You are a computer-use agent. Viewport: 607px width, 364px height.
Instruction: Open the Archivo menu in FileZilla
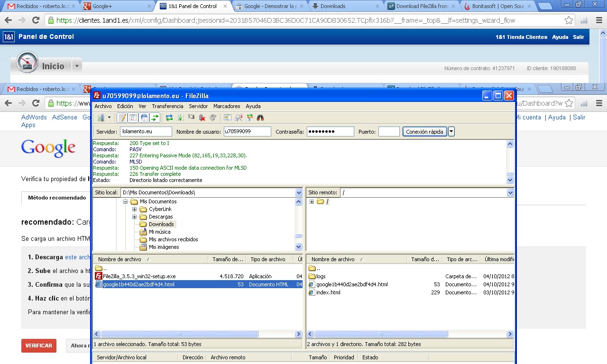pyautogui.click(x=103, y=106)
